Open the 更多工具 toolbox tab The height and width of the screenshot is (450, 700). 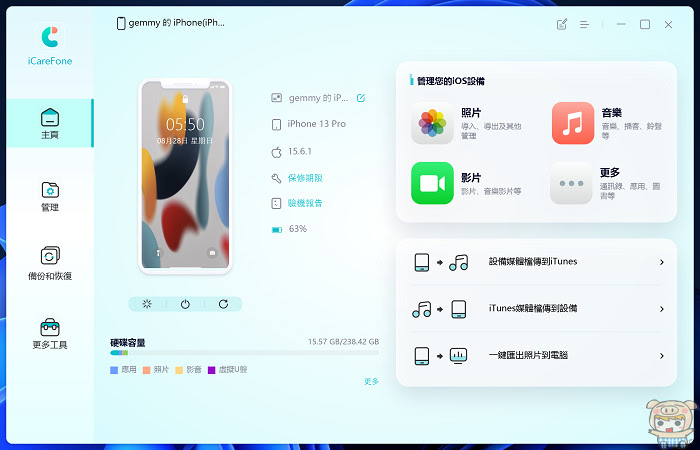pyautogui.click(x=50, y=333)
